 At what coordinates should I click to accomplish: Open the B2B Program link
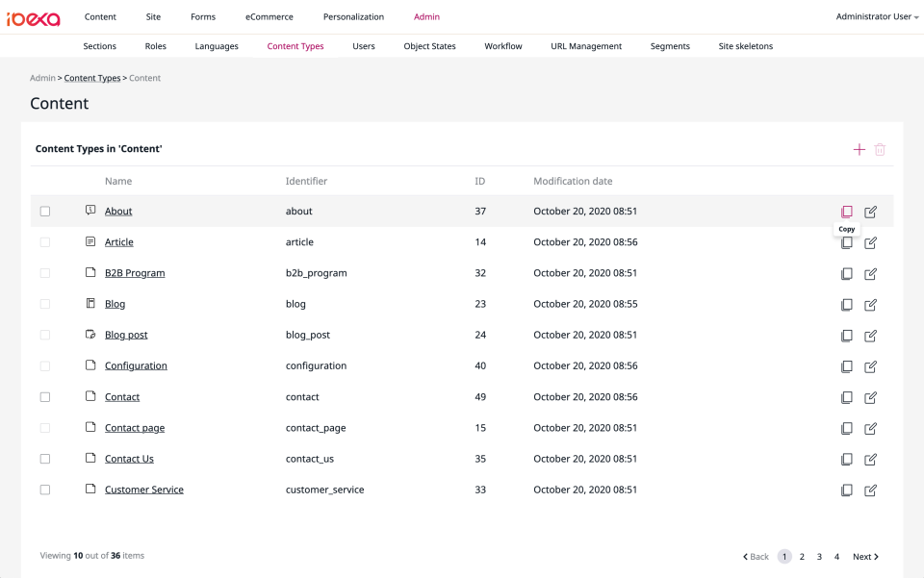click(x=135, y=273)
